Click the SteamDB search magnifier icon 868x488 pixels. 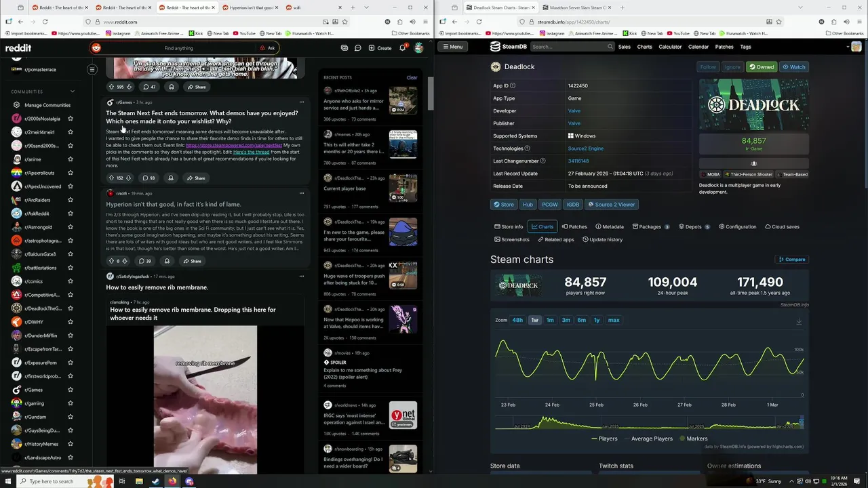tap(610, 47)
